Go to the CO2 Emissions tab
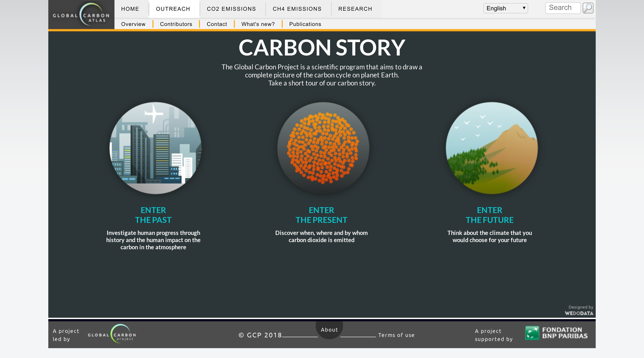The width and height of the screenshot is (644, 358). tap(231, 9)
